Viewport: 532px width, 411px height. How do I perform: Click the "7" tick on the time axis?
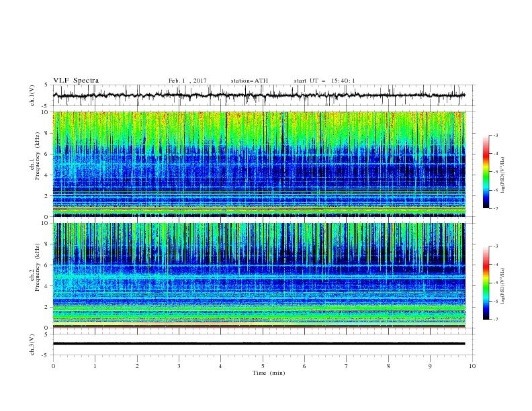tap(347, 366)
